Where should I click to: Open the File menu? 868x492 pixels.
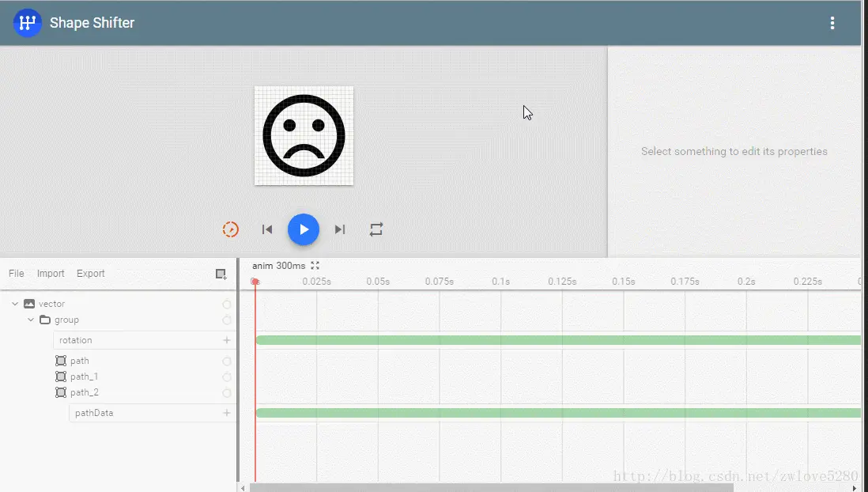[x=17, y=273]
